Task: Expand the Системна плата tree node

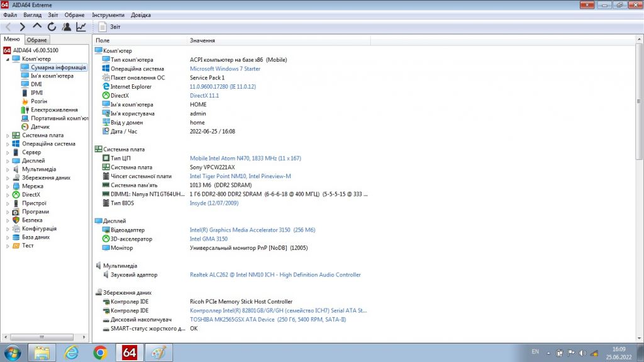Action: click(8, 135)
